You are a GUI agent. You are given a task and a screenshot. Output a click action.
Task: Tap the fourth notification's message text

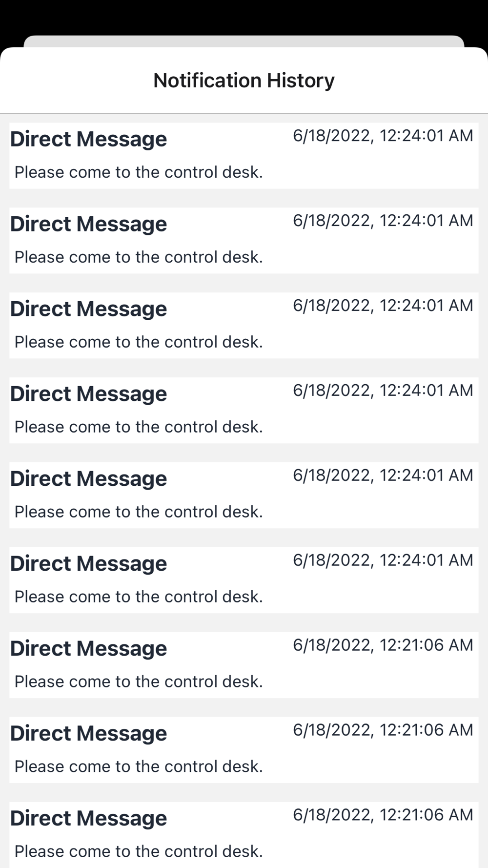point(139,427)
